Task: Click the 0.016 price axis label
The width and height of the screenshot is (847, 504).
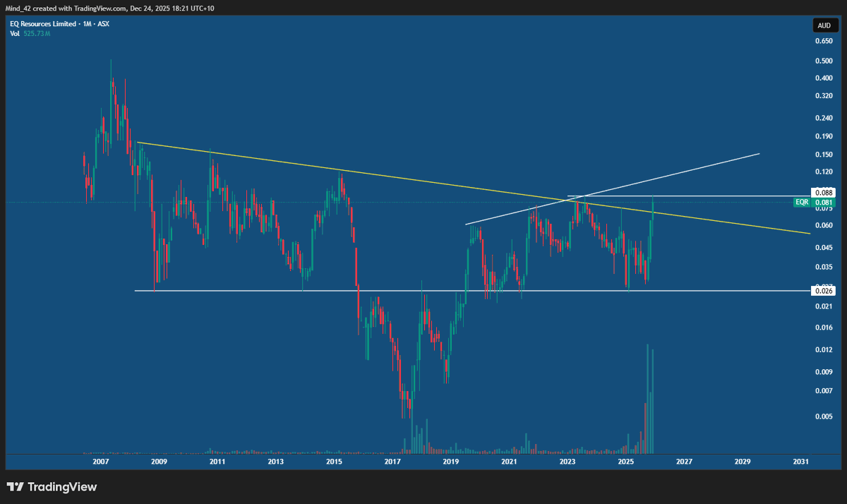Action: click(x=823, y=328)
